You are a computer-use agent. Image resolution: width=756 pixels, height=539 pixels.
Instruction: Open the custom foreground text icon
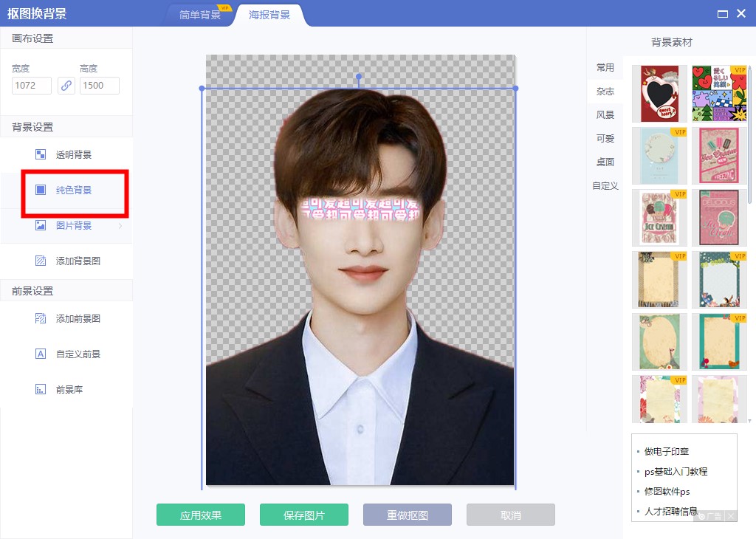41,354
